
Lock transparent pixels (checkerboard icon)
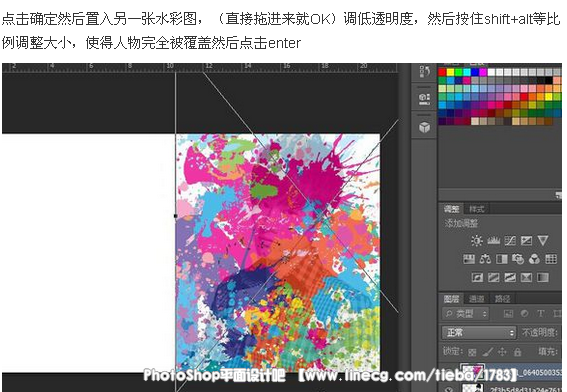pyautogui.click(x=472, y=352)
